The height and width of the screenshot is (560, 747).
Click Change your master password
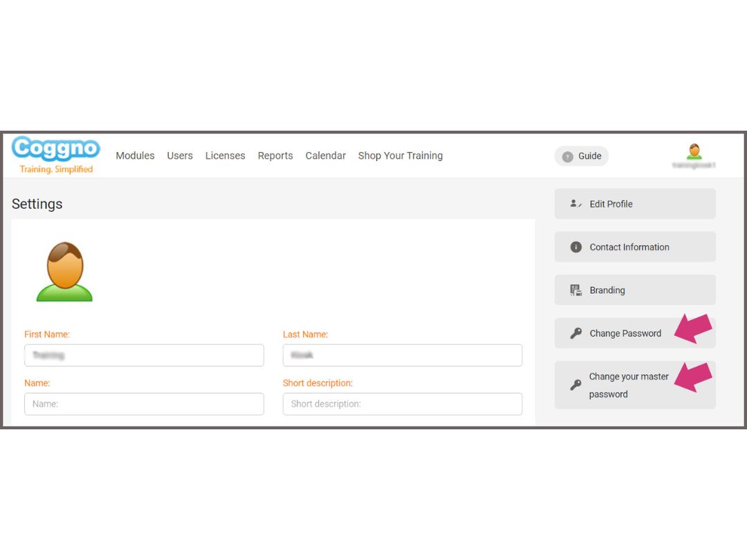635,385
